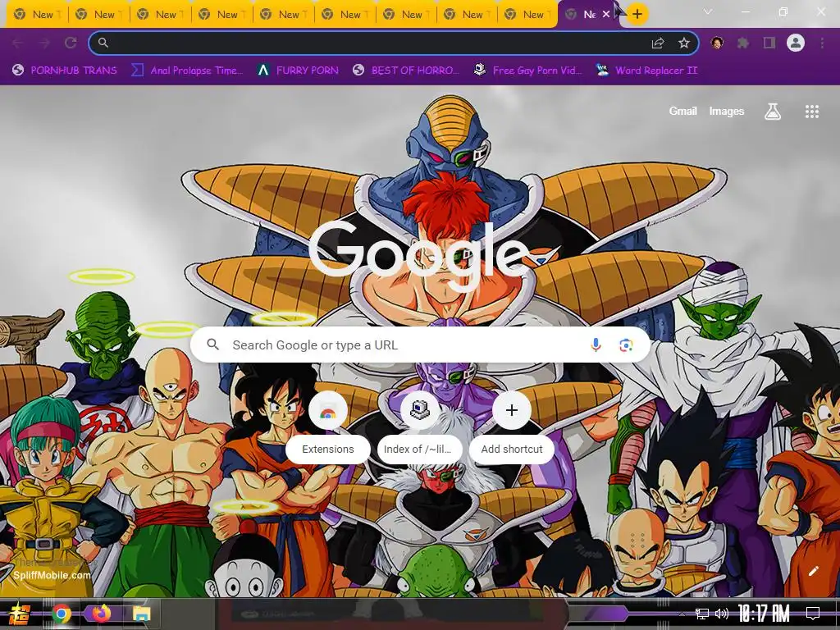The image size is (840, 630).
Task: Open the Chrome profile menu
Action: [796, 43]
